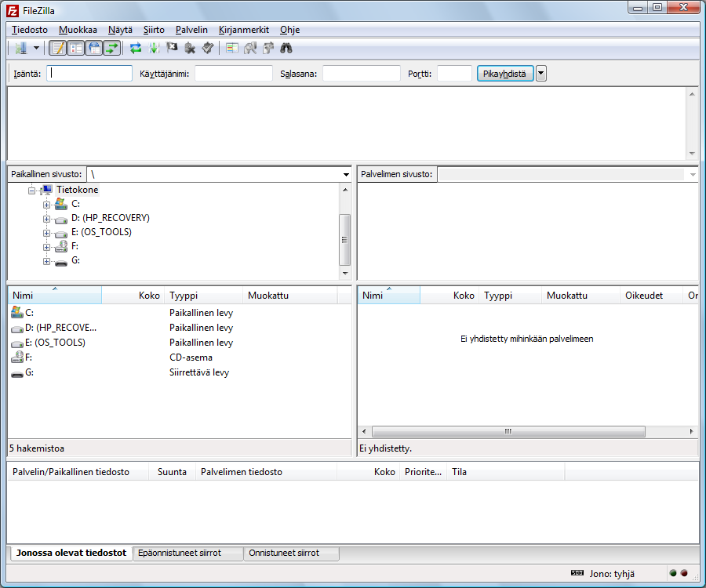Sort remote list by Nimi column
Screen dimensions: 706x588
389,295
